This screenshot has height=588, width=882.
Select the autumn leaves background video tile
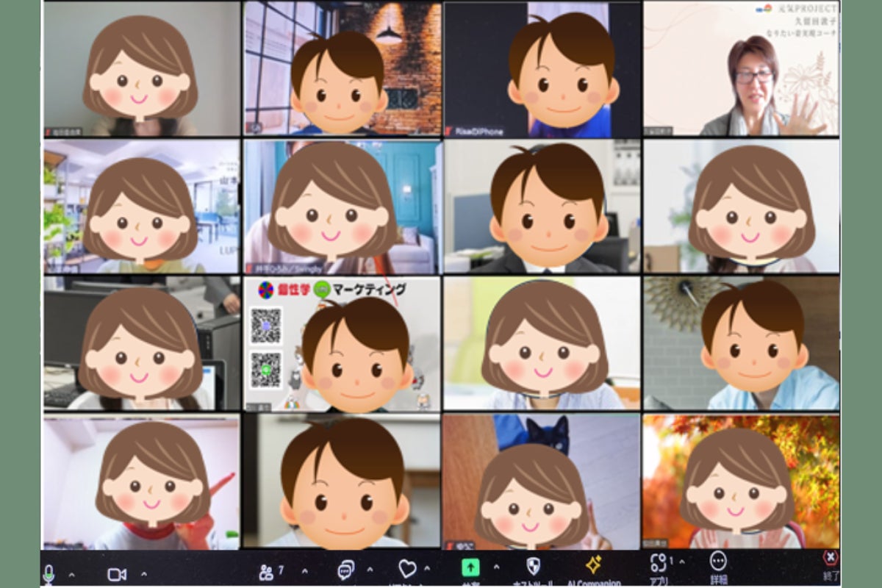(x=740, y=481)
